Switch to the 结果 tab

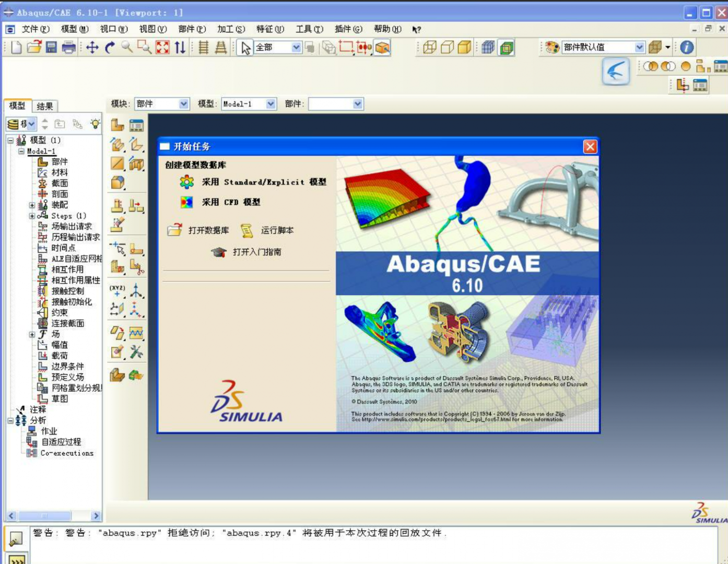[45, 107]
